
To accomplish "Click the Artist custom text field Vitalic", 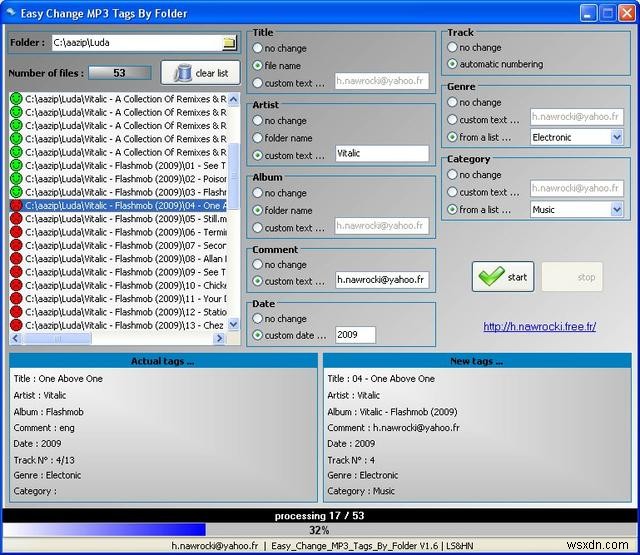I will [x=382, y=153].
